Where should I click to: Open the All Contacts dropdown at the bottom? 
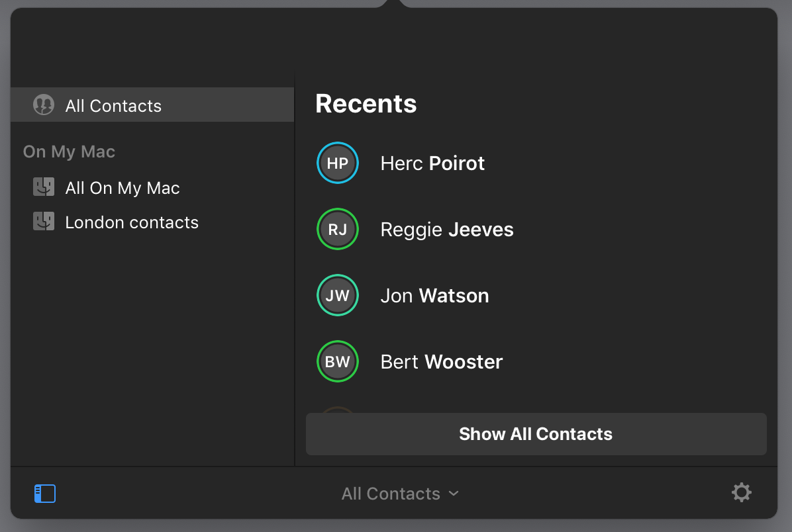pos(400,493)
